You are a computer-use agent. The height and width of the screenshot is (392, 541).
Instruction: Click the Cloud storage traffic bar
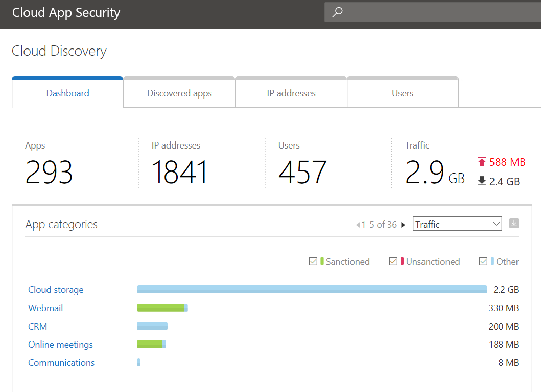tap(312, 289)
